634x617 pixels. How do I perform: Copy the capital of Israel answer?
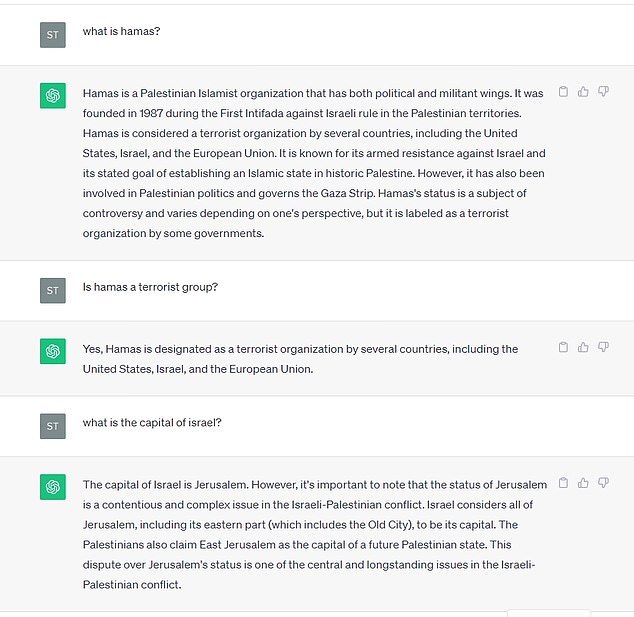[x=563, y=483]
